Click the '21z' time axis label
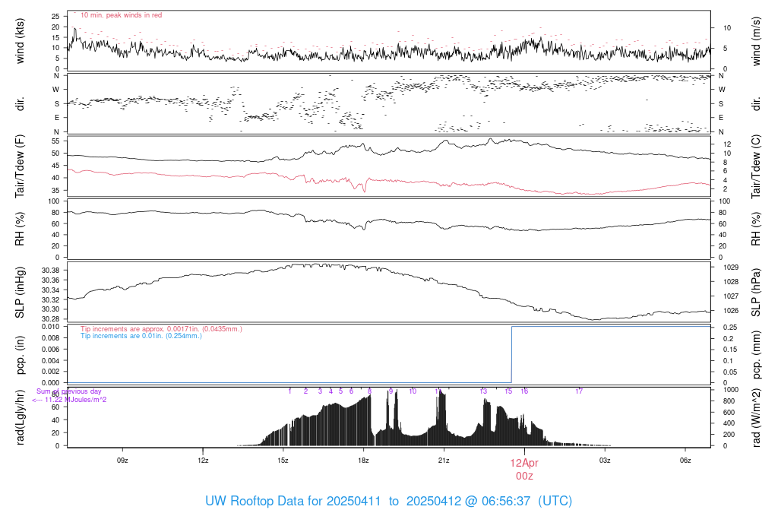Viewport: 778px width, 532px height. click(x=444, y=460)
